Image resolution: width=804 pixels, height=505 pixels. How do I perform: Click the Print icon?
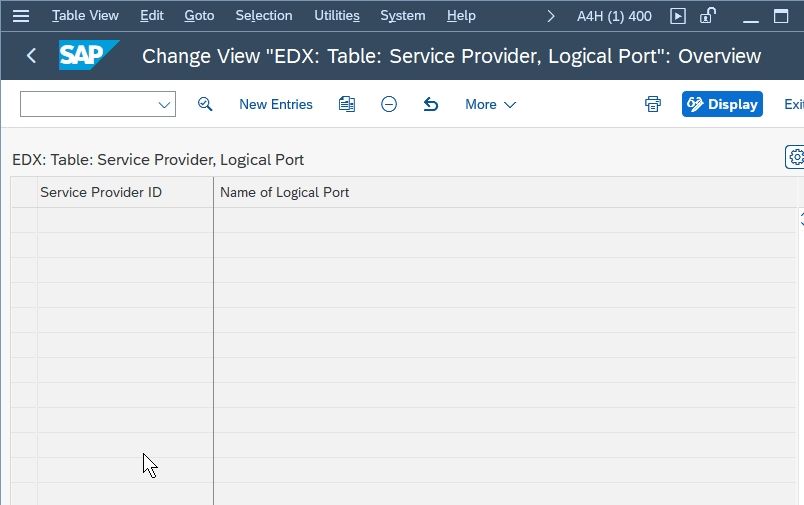tap(653, 104)
